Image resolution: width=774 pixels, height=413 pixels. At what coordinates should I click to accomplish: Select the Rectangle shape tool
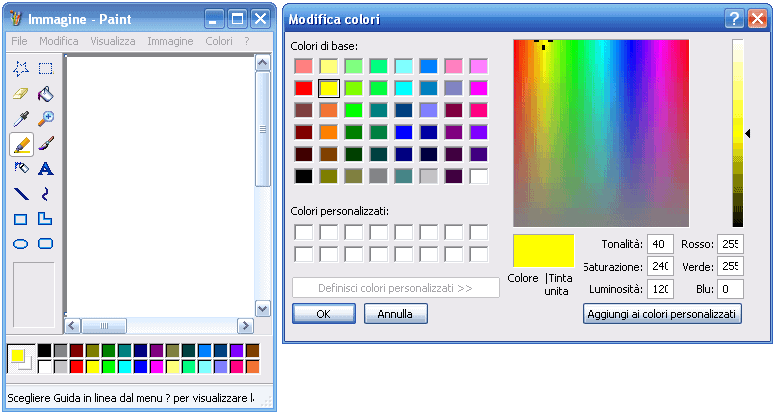(21, 219)
